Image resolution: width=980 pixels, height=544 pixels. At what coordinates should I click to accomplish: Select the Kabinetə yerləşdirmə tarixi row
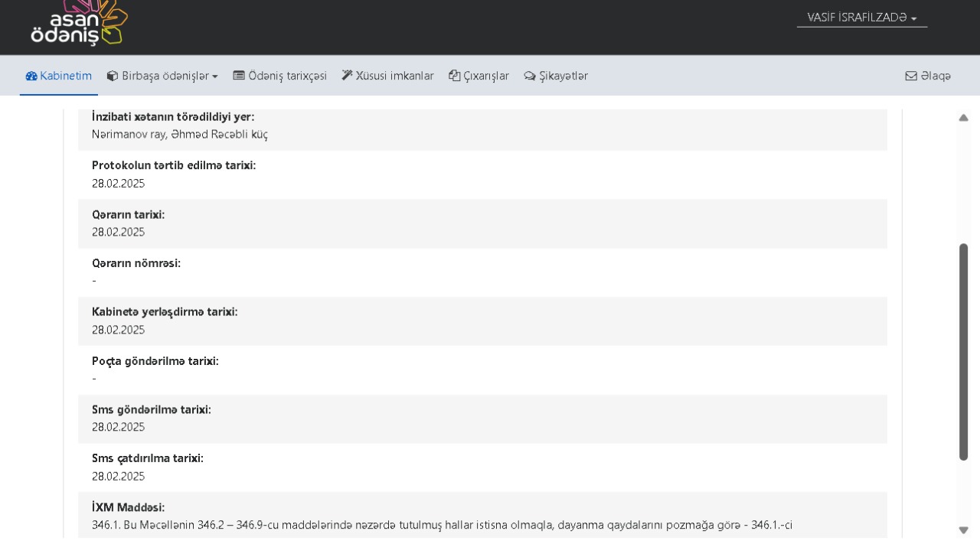pos(482,321)
